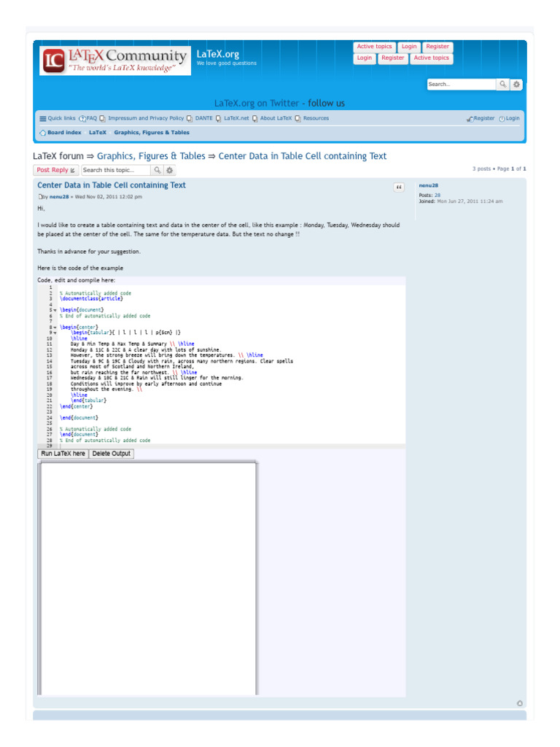Click the power icon beside navbar Login

point(502,119)
